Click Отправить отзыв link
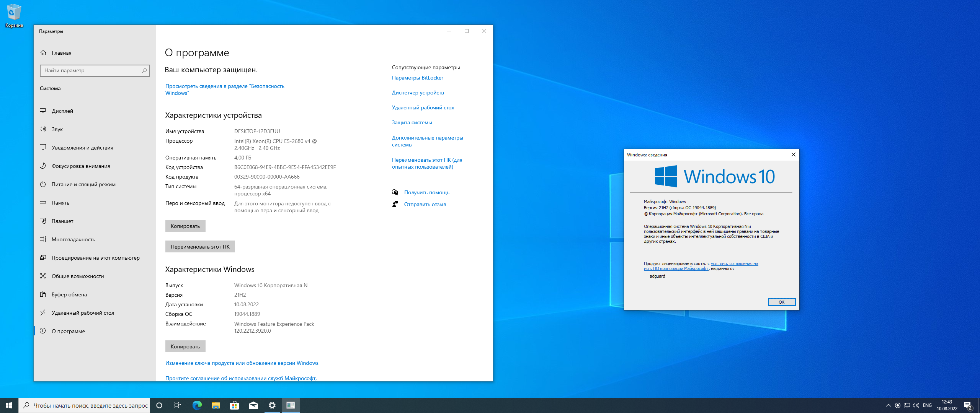The height and width of the screenshot is (413, 980). tap(425, 204)
